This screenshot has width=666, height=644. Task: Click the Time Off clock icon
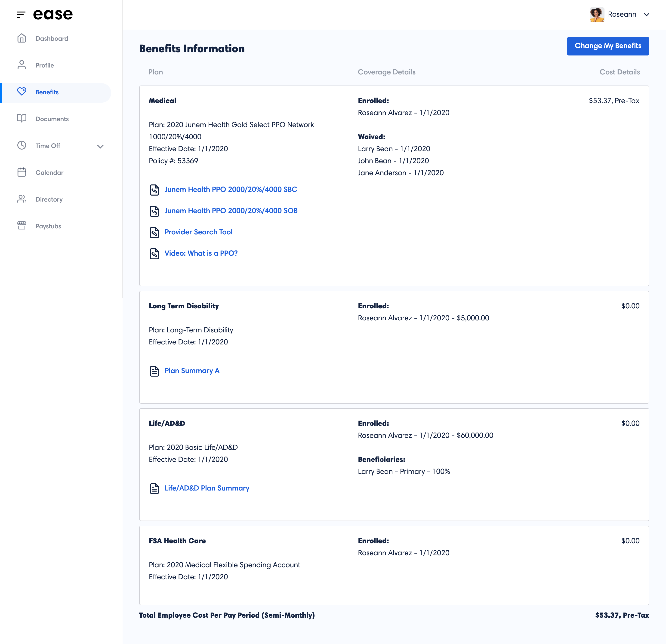[x=22, y=145]
